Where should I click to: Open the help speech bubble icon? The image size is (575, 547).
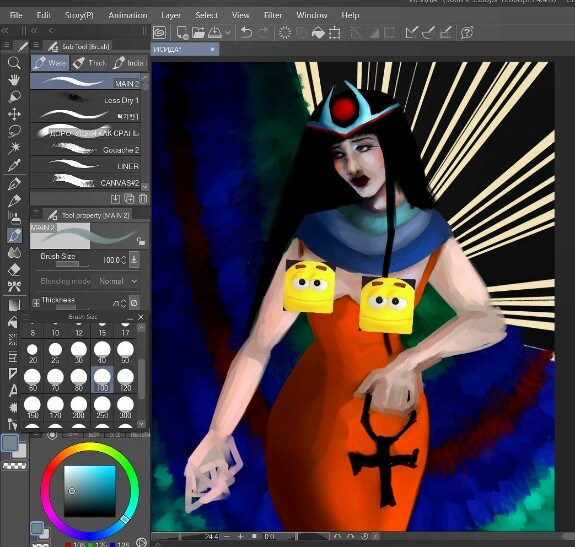click(x=467, y=33)
